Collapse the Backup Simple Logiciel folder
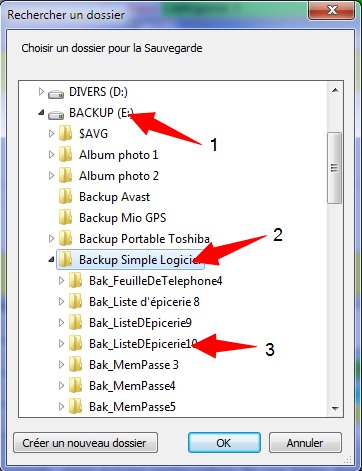362x471 pixels. tap(51, 259)
